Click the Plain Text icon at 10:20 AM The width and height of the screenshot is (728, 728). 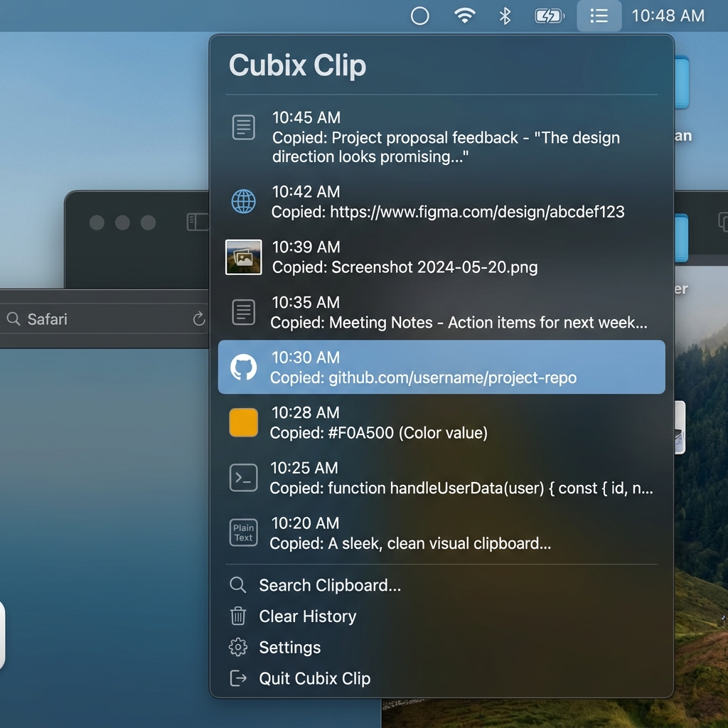[243, 532]
